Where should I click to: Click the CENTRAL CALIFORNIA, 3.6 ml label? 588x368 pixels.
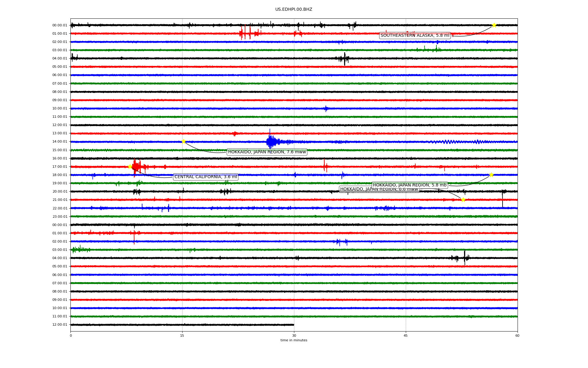tap(205, 177)
